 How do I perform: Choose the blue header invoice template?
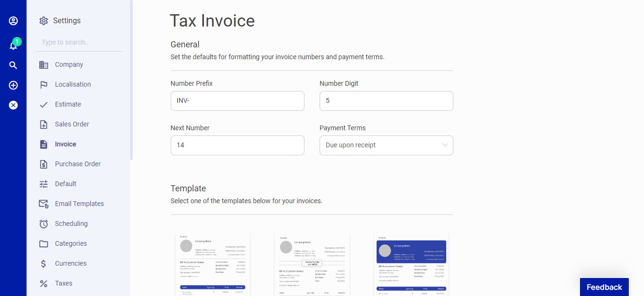[411, 264]
